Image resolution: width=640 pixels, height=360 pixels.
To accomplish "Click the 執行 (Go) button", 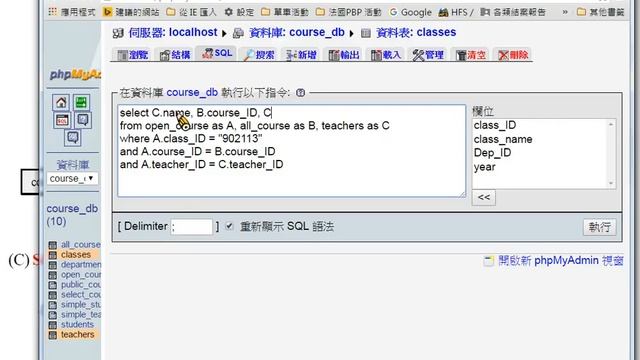I will [599, 227].
